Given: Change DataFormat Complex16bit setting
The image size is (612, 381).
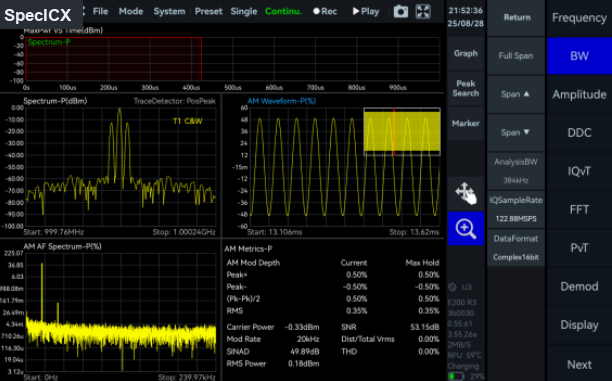Looking at the screenshot, I should [x=516, y=247].
